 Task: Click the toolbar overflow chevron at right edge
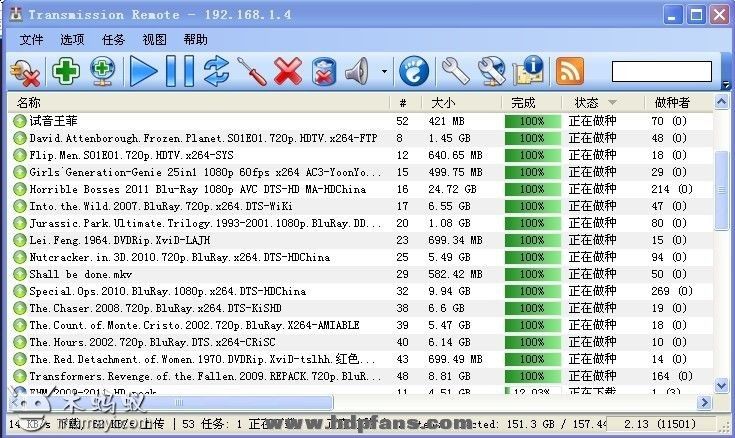coord(726,85)
